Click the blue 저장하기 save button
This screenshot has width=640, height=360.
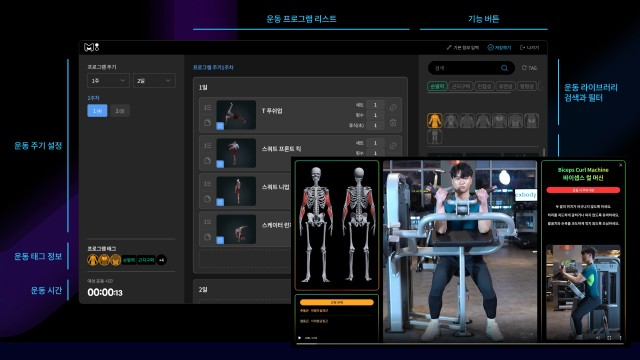tap(499, 48)
